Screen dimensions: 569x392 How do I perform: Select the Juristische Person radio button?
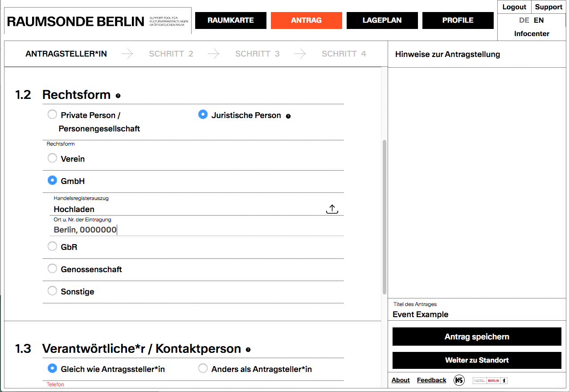click(x=203, y=114)
